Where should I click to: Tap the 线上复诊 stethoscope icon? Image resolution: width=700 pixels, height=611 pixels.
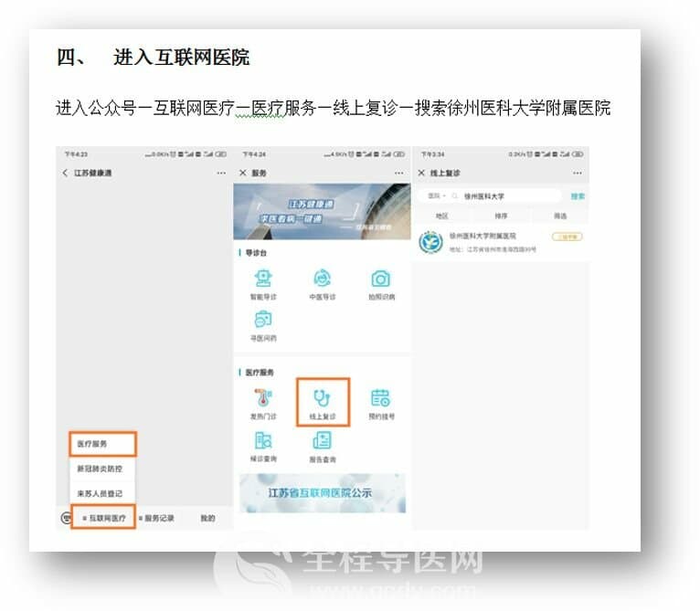[x=323, y=399]
